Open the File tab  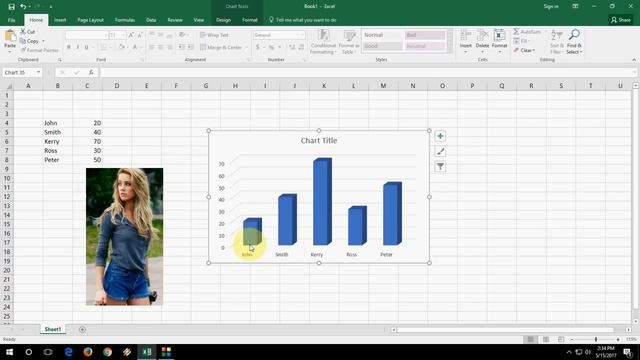11,20
